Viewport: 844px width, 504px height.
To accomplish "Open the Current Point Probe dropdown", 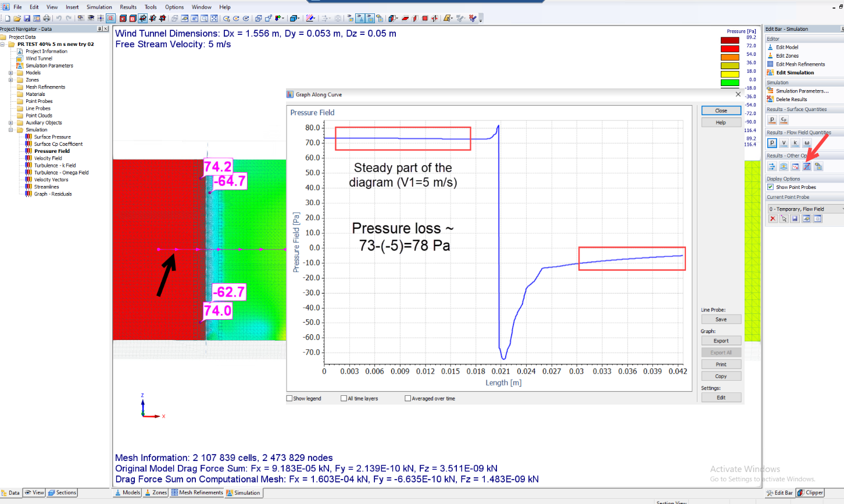I will pyautogui.click(x=806, y=208).
